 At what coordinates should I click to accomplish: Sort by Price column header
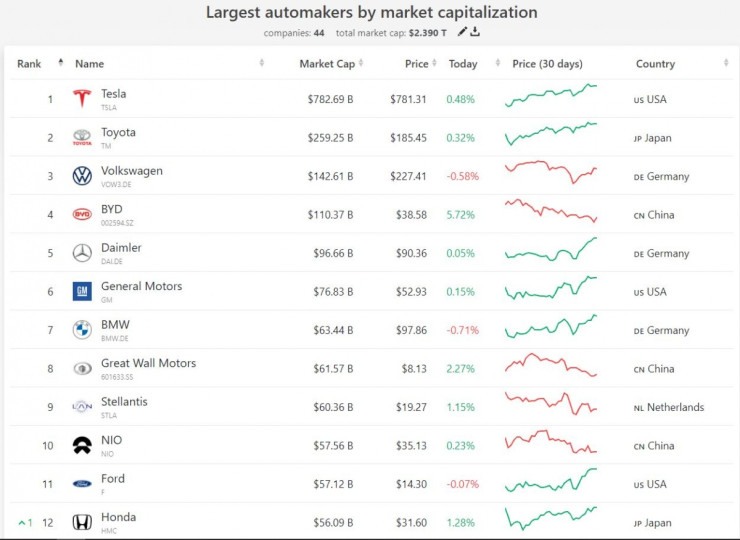coord(416,64)
